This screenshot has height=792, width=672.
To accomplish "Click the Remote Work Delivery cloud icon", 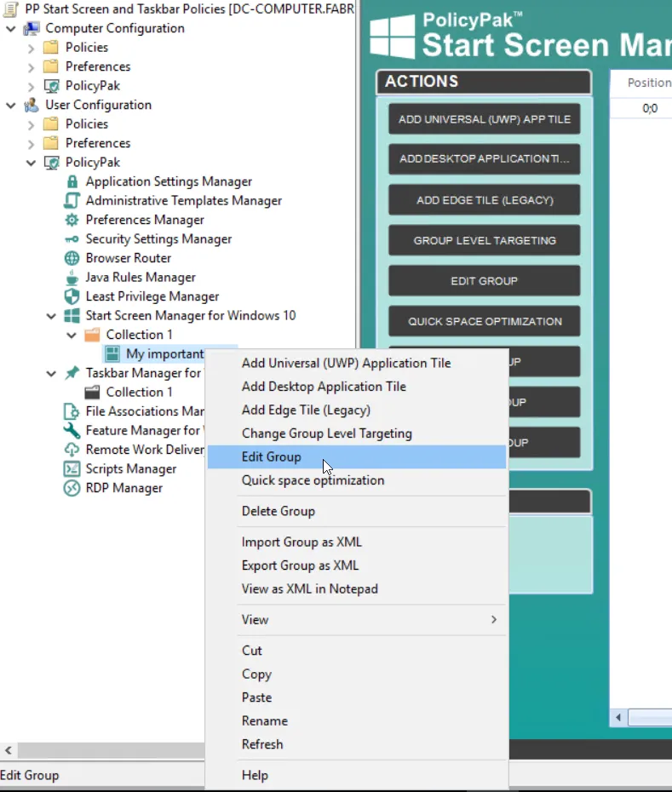I will tap(72, 450).
